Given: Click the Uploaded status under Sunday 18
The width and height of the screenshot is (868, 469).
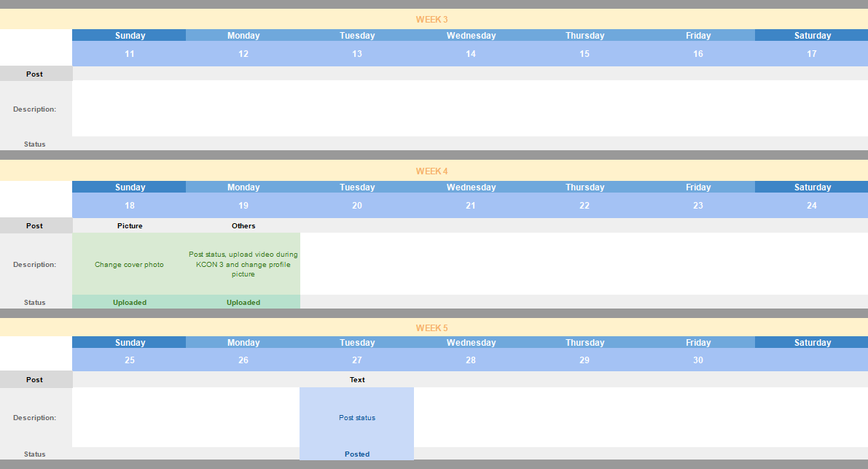Looking at the screenshot, I should [130, 302].
